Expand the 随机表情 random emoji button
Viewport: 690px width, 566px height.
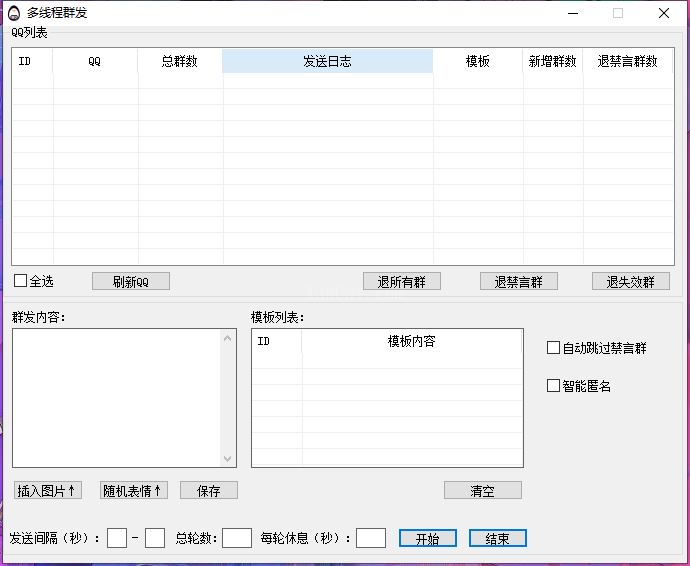point(133,491)
